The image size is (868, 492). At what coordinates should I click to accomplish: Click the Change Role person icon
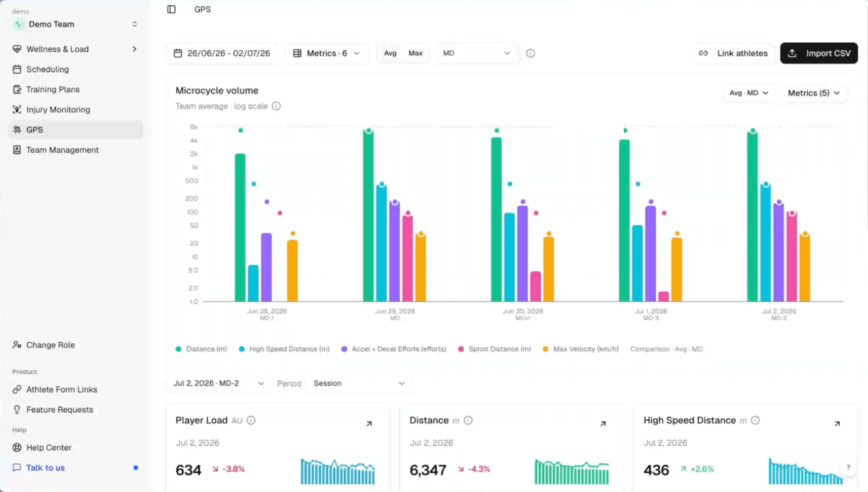[17, 345]
